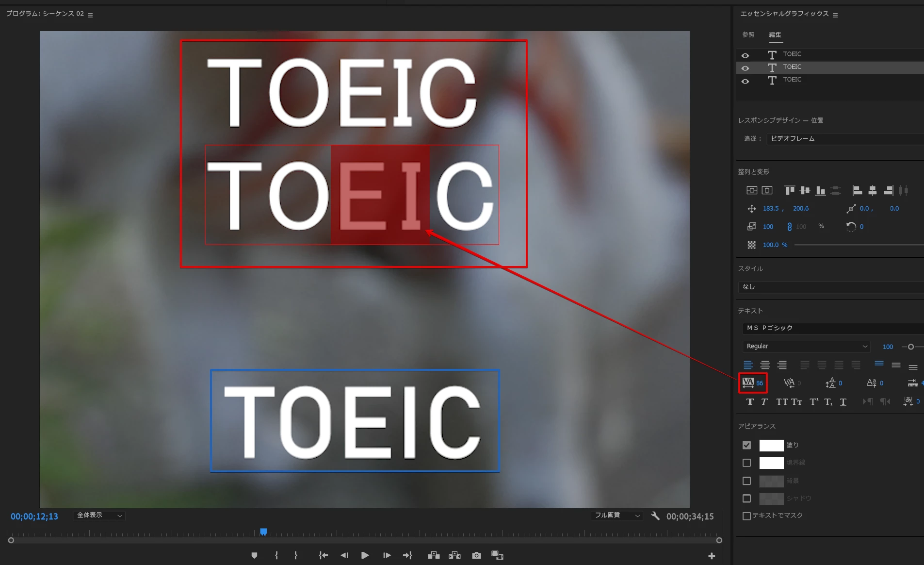The width and height of the screenshot is (924, 565).
Task: Align vertical centers icon
Action: pyautogui.click(x=805, y=190)
